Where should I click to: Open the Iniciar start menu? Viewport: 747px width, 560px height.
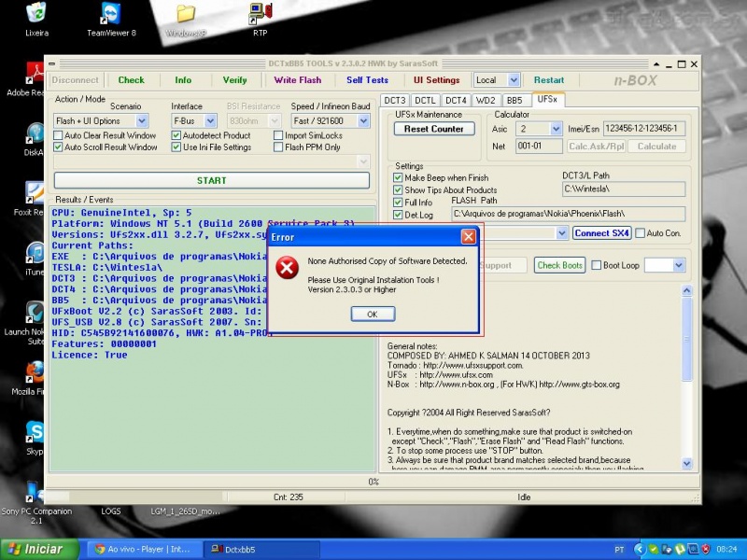[x=39, y=549]
